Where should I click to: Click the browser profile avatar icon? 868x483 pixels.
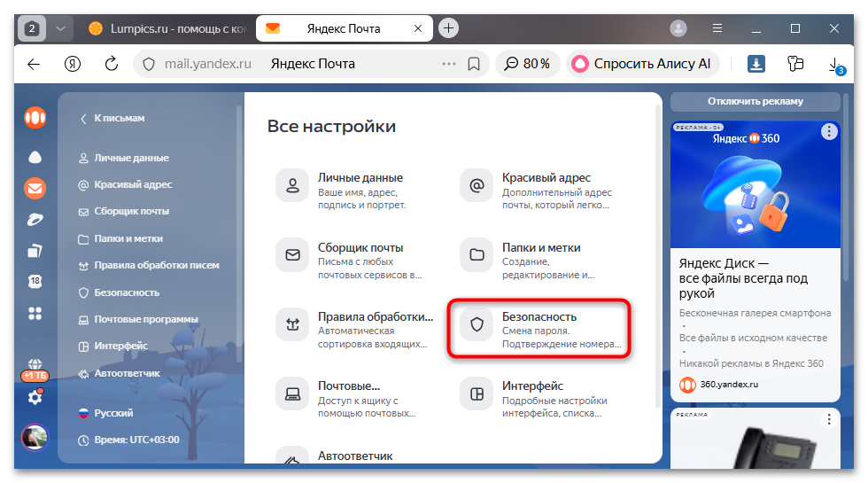(678, 28)
